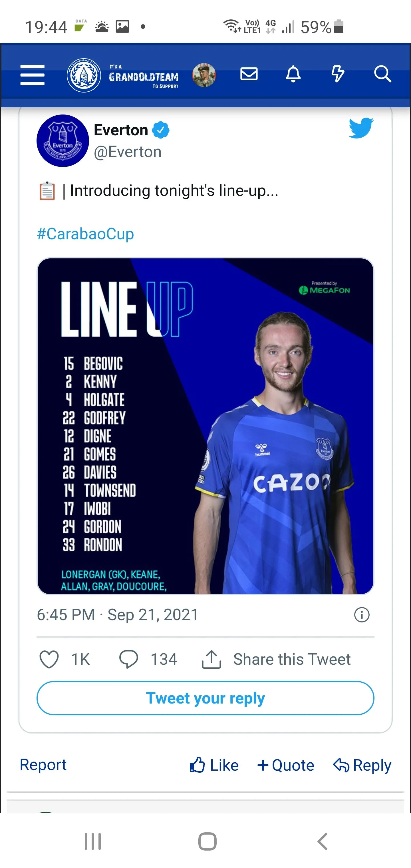View the Everton line-up image
This screenshot has height=868, width=411.
(x=205, y=426)
